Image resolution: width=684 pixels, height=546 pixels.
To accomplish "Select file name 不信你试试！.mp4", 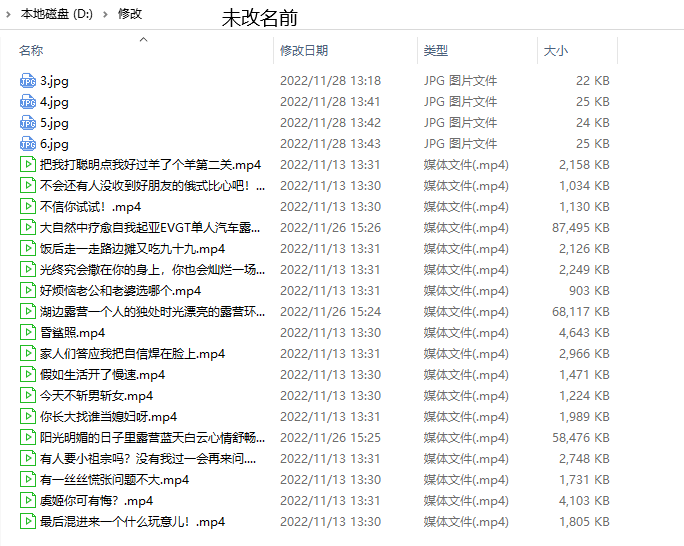I will 90,206.
